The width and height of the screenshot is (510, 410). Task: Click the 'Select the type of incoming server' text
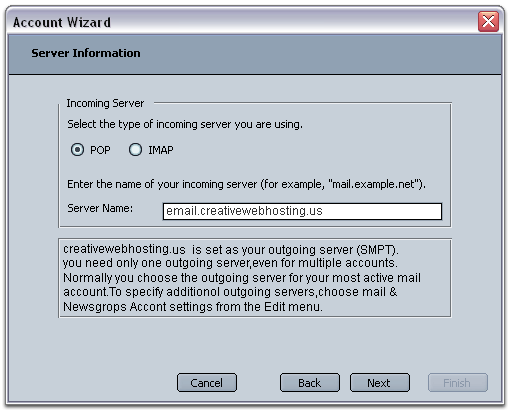[x=185, y=124]
